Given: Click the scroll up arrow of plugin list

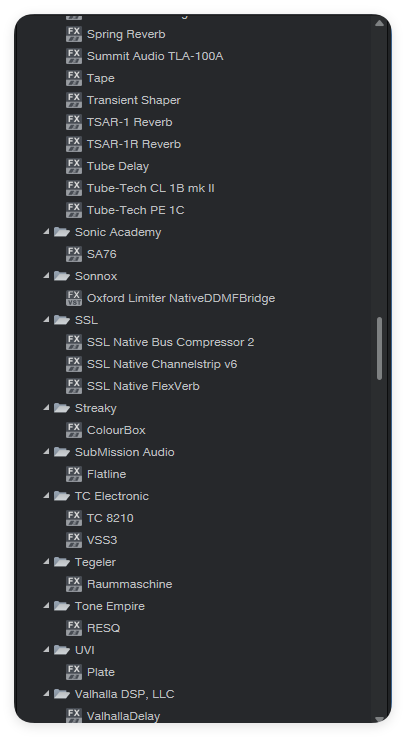Looking at the screenshot, I should pyautogui.click(x=380, y=23).
